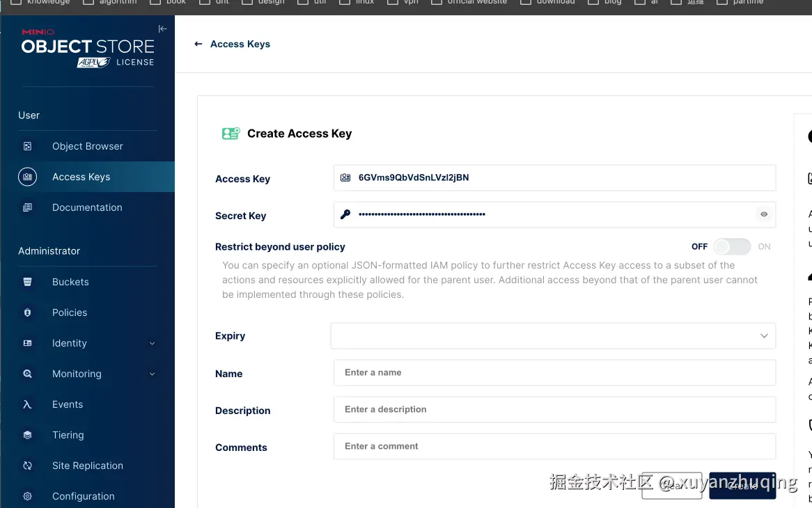812x508 pixels.
Task: Click the ID card icon in Access Key field
Action: [x=345, y=177]
